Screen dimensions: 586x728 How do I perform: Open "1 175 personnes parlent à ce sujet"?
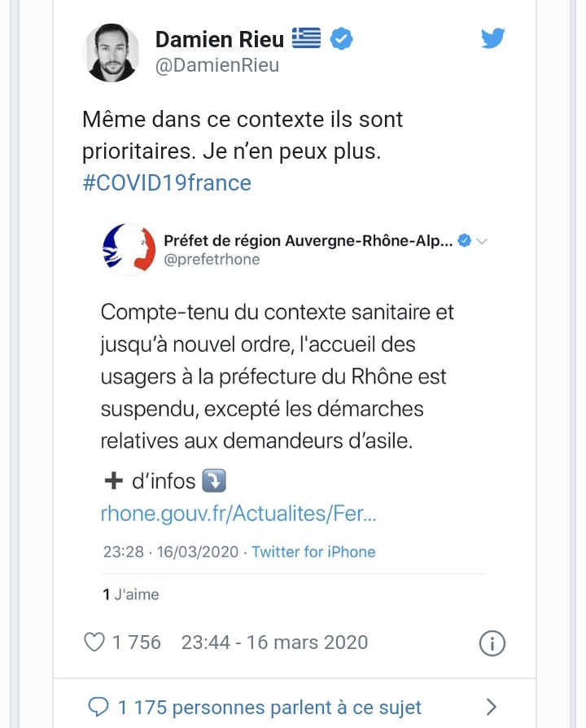[269, 707]
